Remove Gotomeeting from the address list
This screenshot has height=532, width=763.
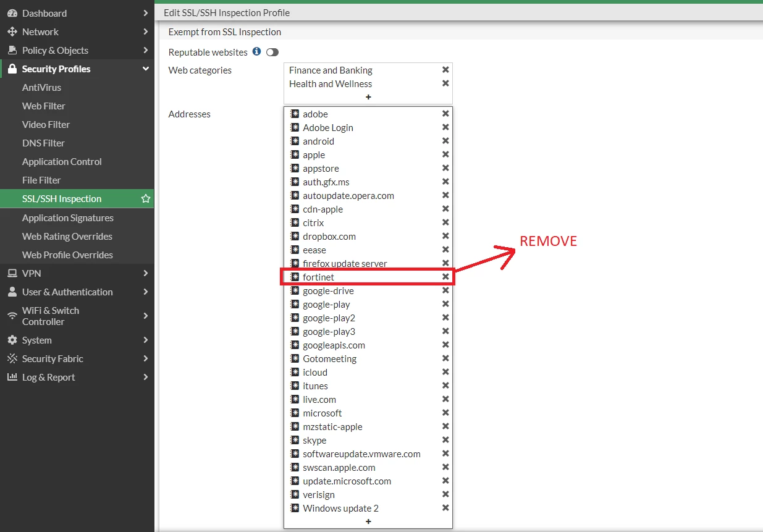(445, 358)
